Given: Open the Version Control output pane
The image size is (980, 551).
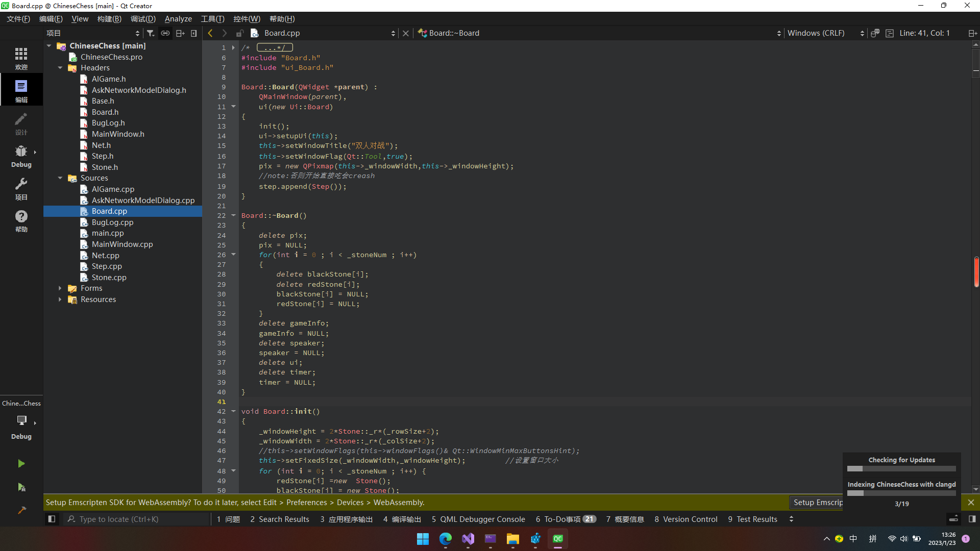Looking at the screenshot, I should [x=686, y=519].
